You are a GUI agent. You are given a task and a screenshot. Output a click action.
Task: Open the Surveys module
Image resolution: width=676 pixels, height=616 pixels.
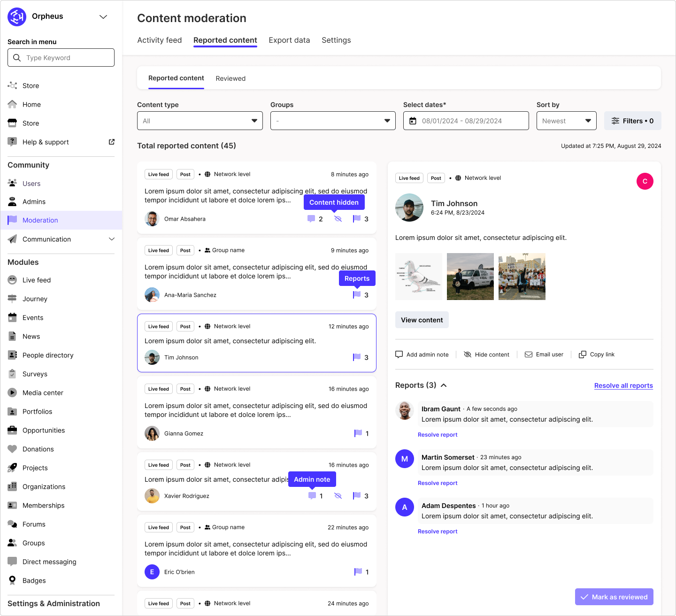coord(35,374)
